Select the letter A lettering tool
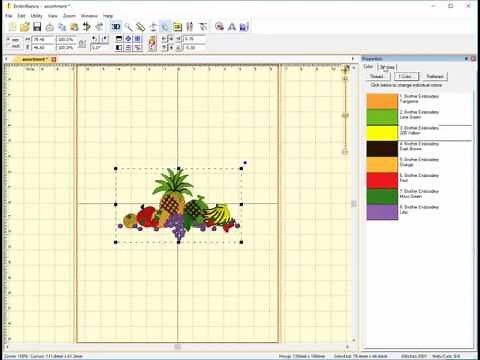 232,27
